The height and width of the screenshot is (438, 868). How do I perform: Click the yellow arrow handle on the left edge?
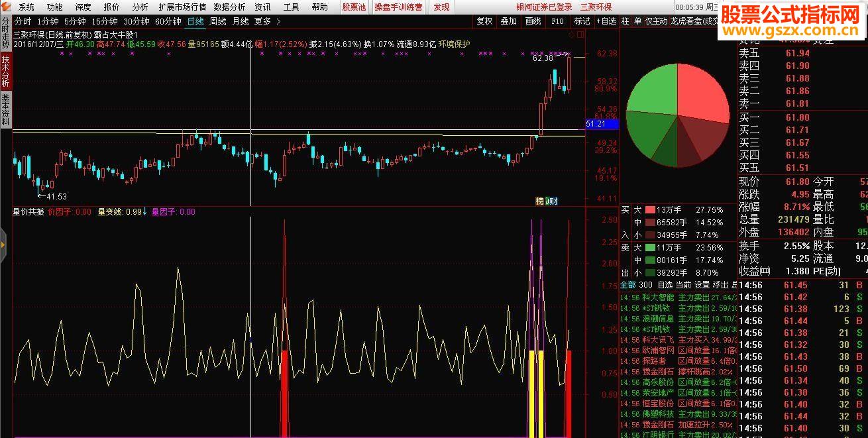click(x=3, y=245)
